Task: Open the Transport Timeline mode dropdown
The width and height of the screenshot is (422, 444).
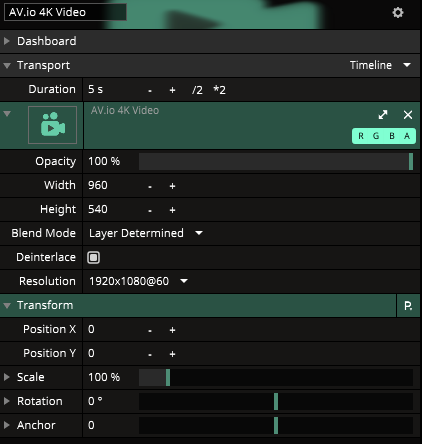Action: (380, 65)
